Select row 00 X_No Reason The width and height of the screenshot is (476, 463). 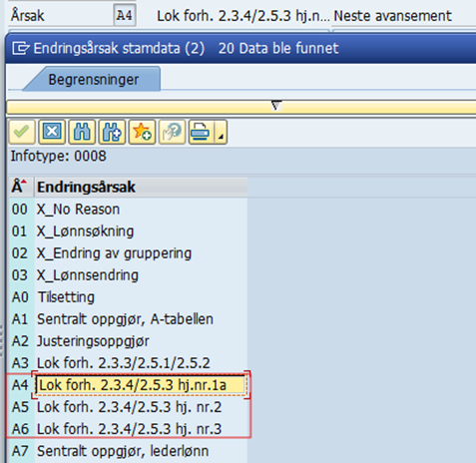click(129, 210)
